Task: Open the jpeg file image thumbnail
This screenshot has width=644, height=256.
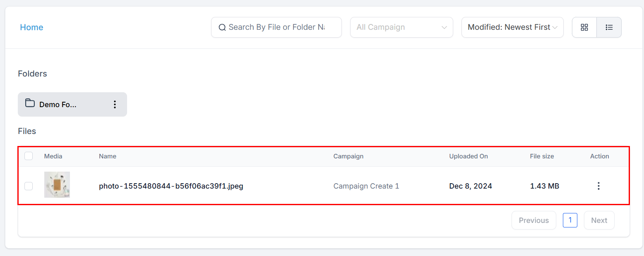Action: tap(57, 184)
